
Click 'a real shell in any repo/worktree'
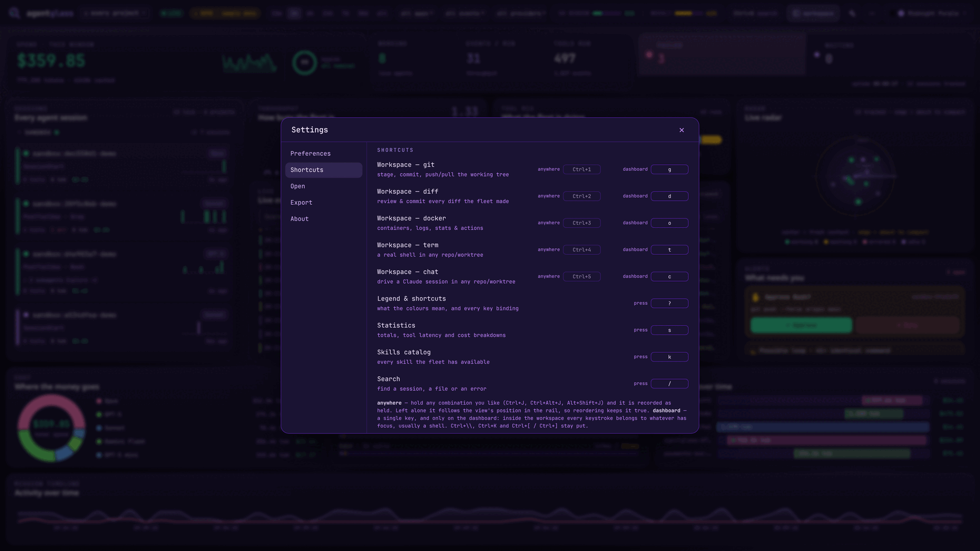tap(430, 255)
